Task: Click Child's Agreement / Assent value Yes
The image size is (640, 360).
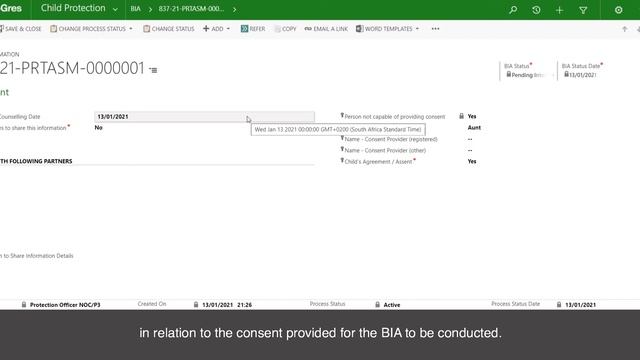Action: [x=472, y=162]
